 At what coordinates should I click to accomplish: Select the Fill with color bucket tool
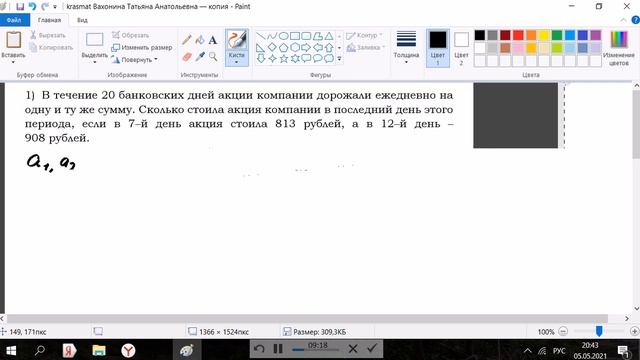(200, 40)
